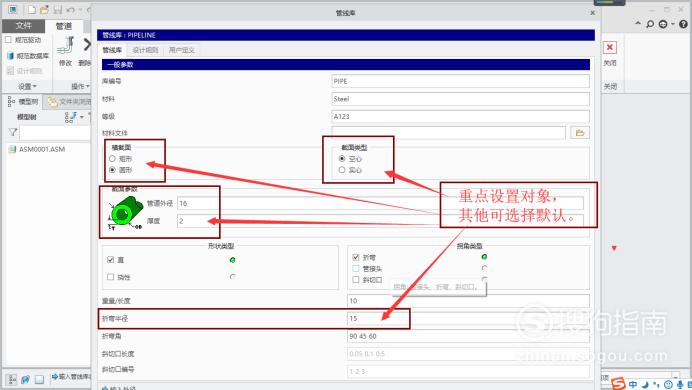
Task: Switch to the folder browser navigator tab
Action: pos(68,102)
